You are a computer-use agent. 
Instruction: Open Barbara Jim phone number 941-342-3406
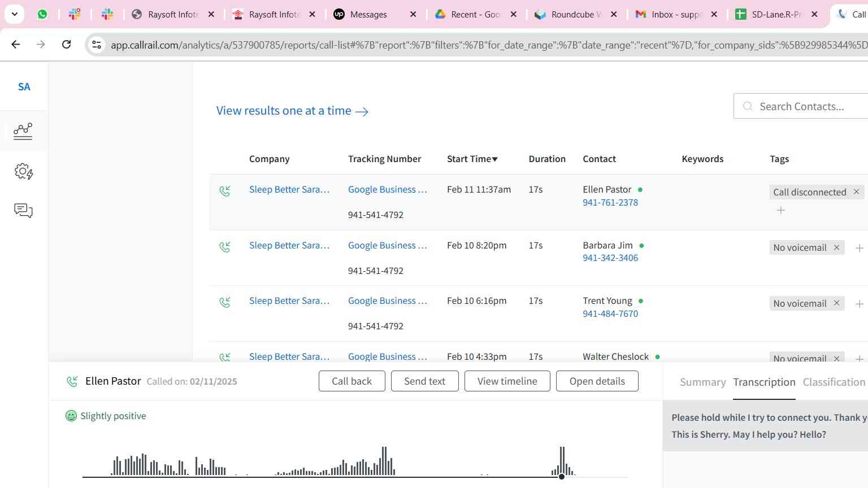coord(610,258)
